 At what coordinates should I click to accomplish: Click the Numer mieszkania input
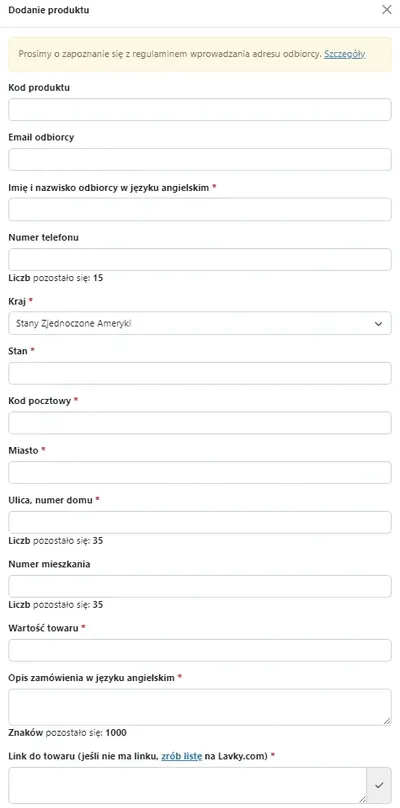coord(200,586)
